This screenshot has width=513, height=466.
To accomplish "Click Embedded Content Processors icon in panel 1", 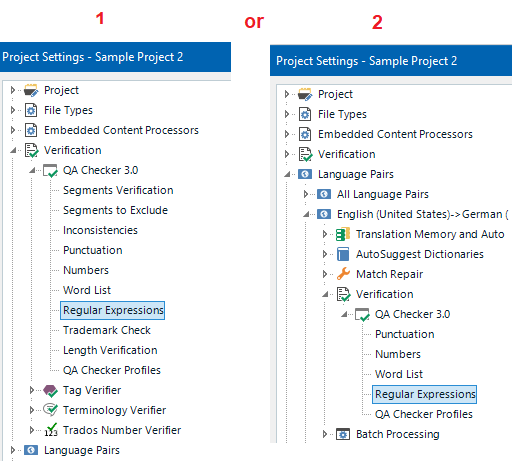I will (x=31, y=130).
